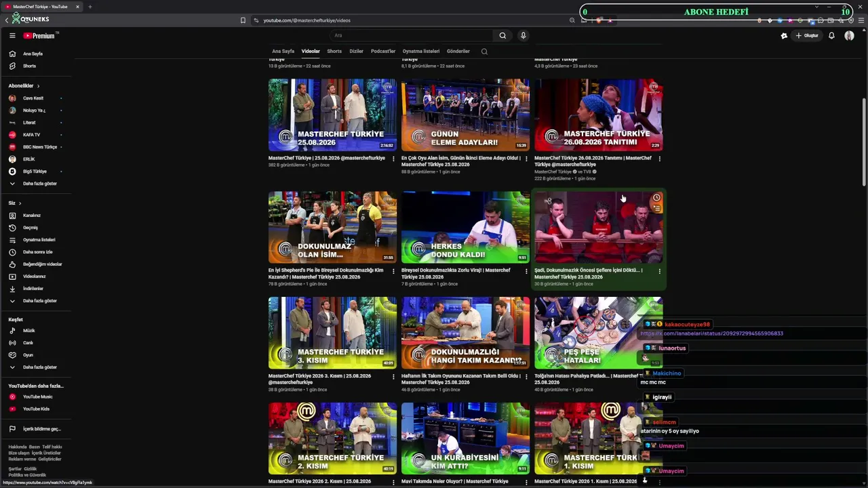
Task: Switch to the Ana Sayfa channel tab
Action: pyautogui.click(x=283, y=52)
